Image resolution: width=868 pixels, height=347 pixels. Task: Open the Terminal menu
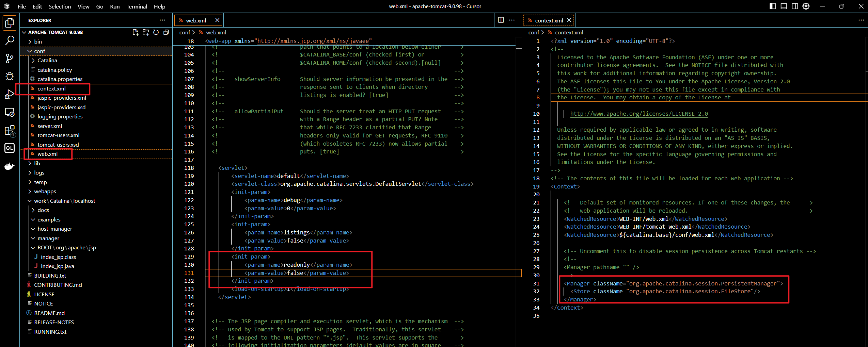point(137,6)
